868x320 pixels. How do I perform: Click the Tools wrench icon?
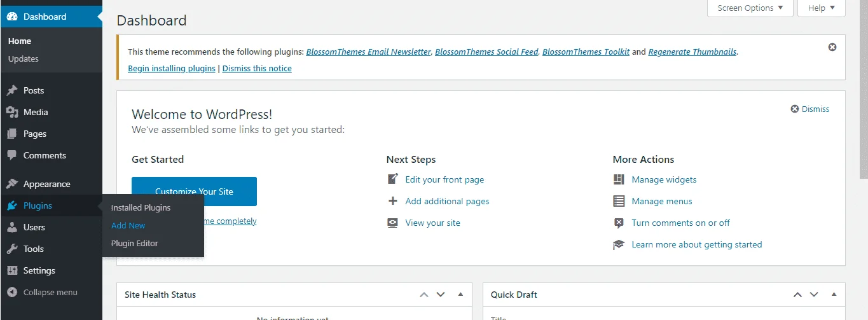pos(12,249)
